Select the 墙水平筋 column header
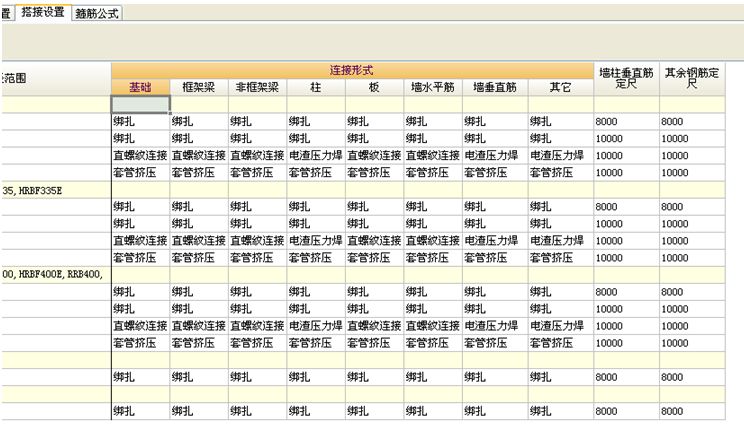The image size is (744, 425). tap(433, 87)
